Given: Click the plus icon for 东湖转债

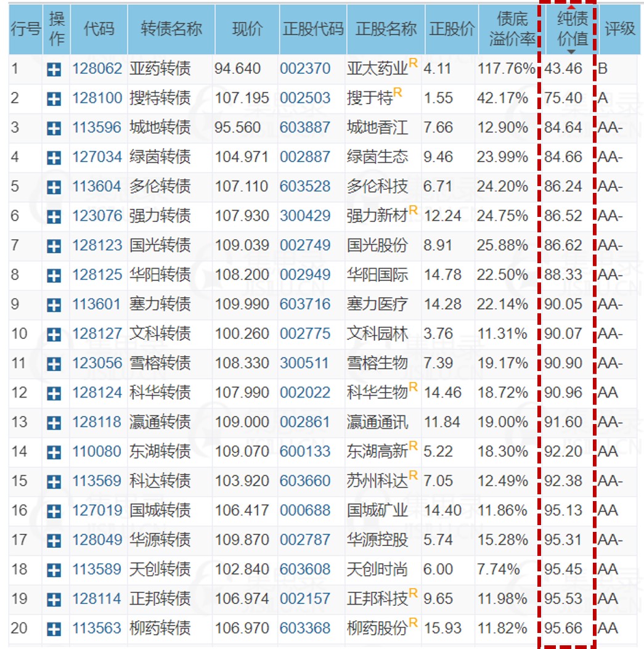Looking at the screenshot, I should point(54,452).
